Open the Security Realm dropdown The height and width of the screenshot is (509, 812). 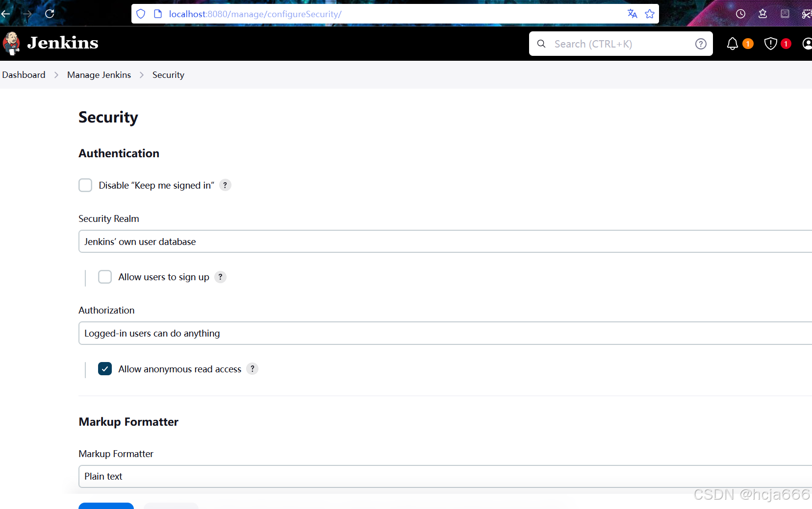(445, 242)
